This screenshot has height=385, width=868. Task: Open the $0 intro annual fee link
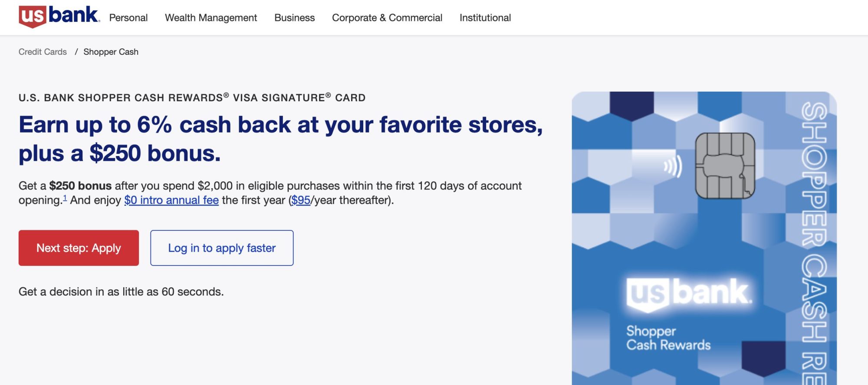point(171,200)
